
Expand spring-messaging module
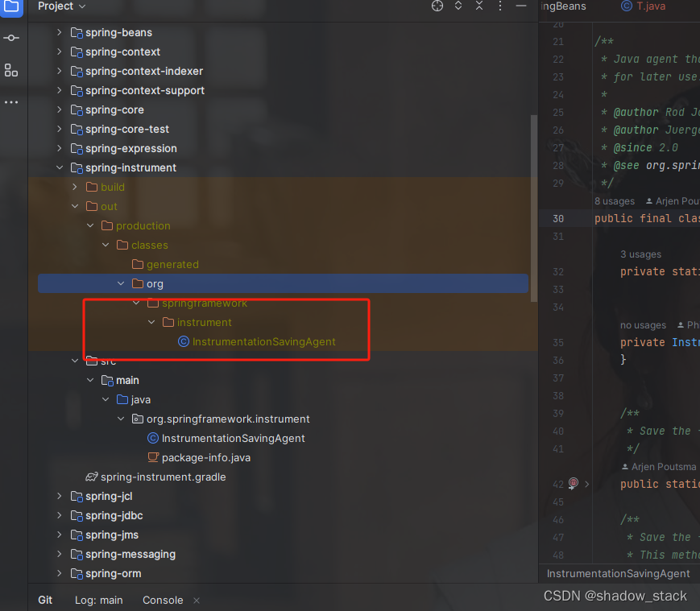coord(60,554)
